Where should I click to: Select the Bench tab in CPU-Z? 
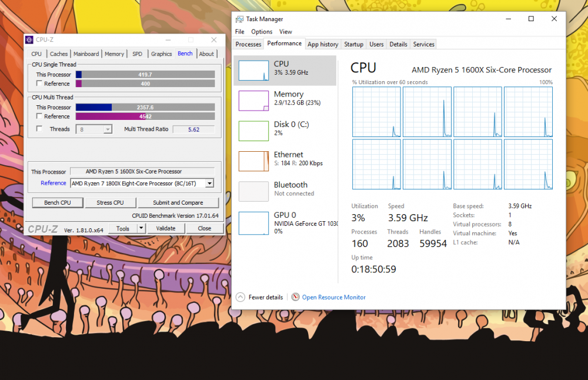(185, 54)
